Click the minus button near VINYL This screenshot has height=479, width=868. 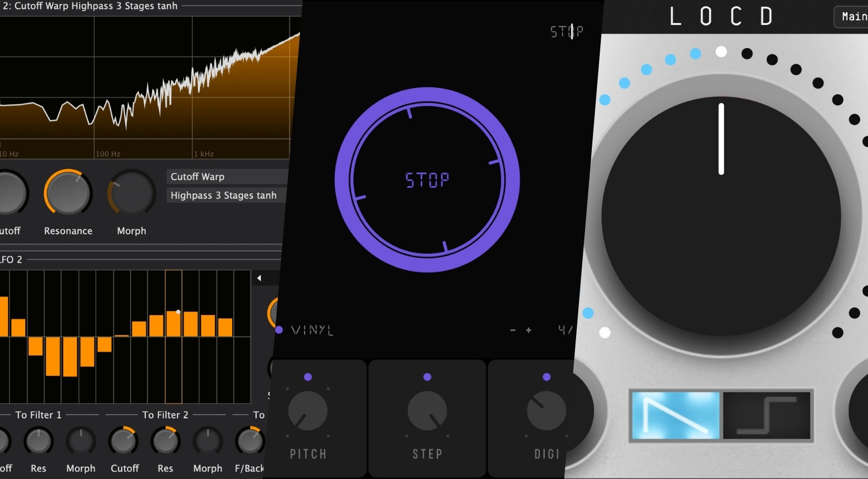(513, 330)
